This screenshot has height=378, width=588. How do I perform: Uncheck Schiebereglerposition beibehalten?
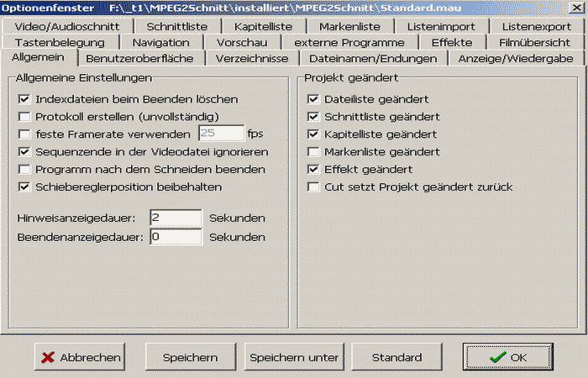tap(24, 186)
